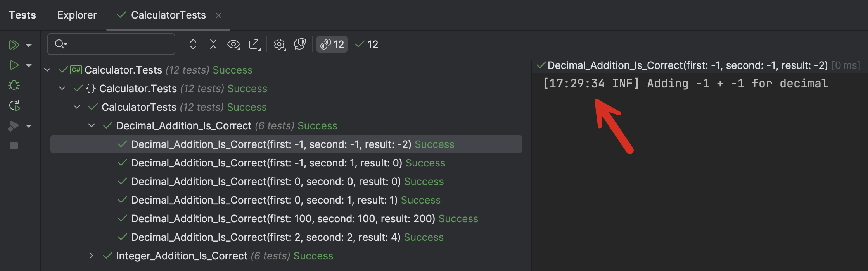Debug selected unit tests
Viewport: 868px width, 271px height.
click(x=14, y=85)
